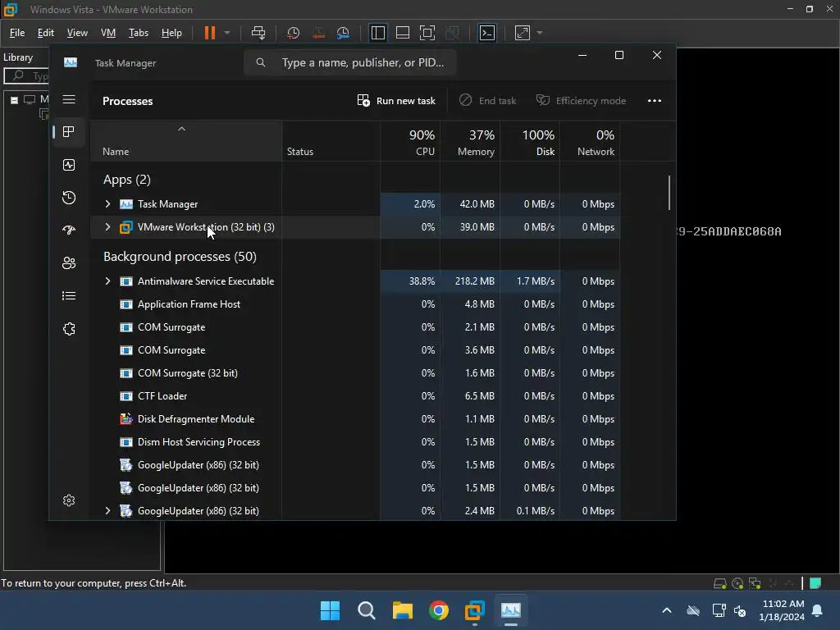Click the VMware pause button icon
Viewport: 840px width, 630px height.
[209, 33]
